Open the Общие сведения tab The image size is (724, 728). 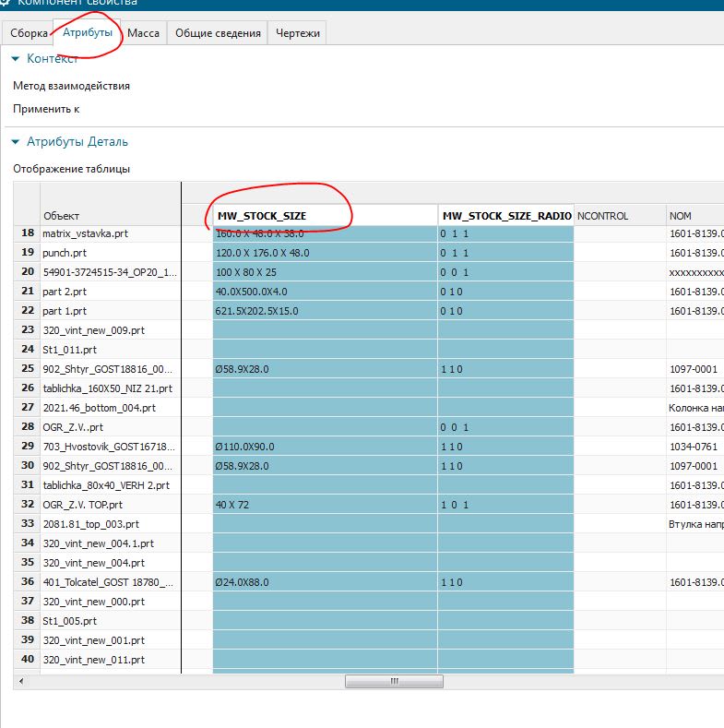click(x=218, y=33)
